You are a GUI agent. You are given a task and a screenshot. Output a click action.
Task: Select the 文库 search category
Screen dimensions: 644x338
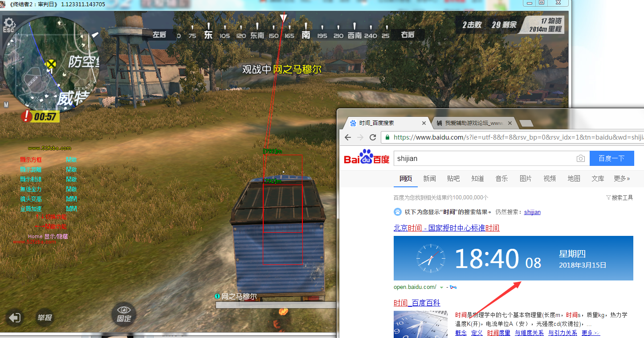598,178
